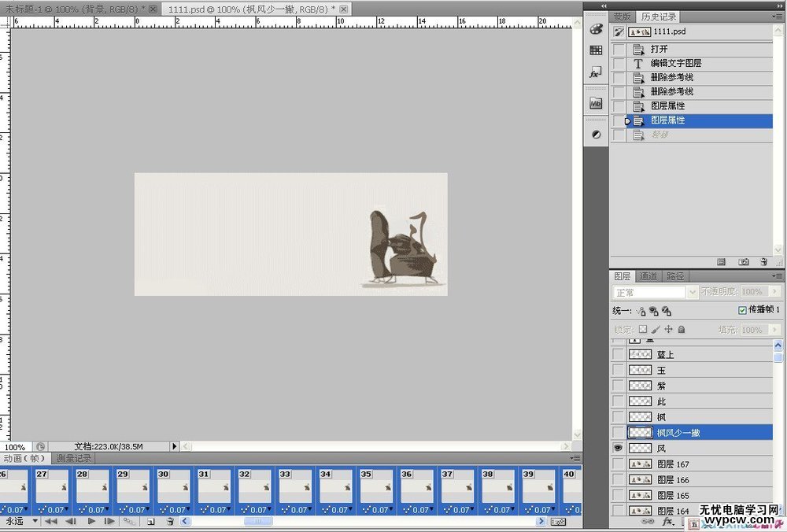Switch to the 蒙版 tab
787x532 pixels.
622,17
